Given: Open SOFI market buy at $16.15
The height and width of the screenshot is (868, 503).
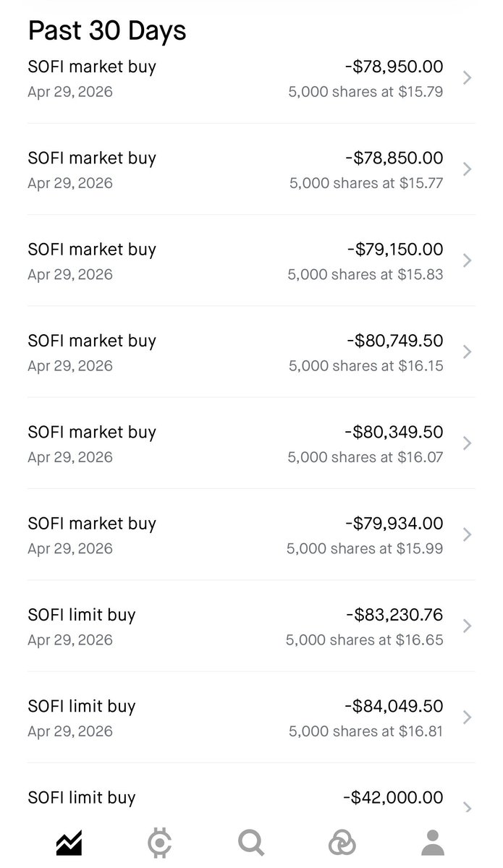Looking at the screenshot, I should click(x=251, y=352).
